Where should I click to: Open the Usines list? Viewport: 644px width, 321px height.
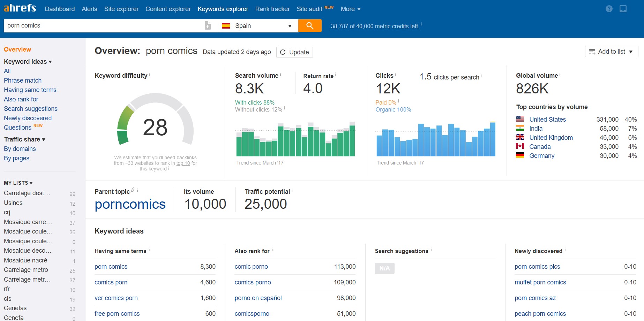coord(13,203)
